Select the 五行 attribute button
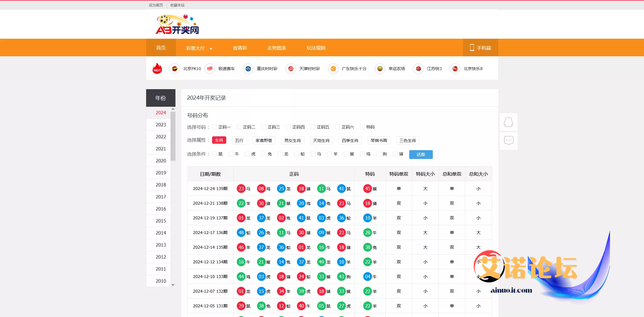 click(239, 140)
